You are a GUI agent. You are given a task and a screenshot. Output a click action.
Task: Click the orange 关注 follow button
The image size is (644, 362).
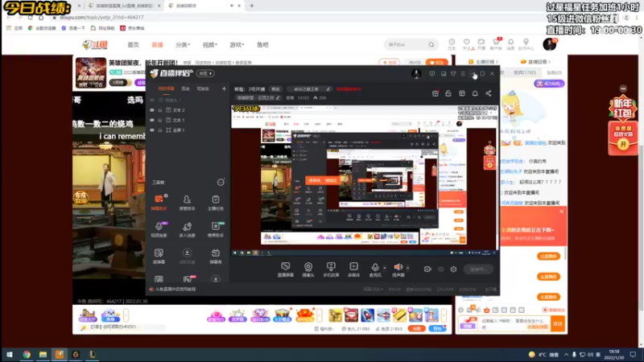point(436,63)
